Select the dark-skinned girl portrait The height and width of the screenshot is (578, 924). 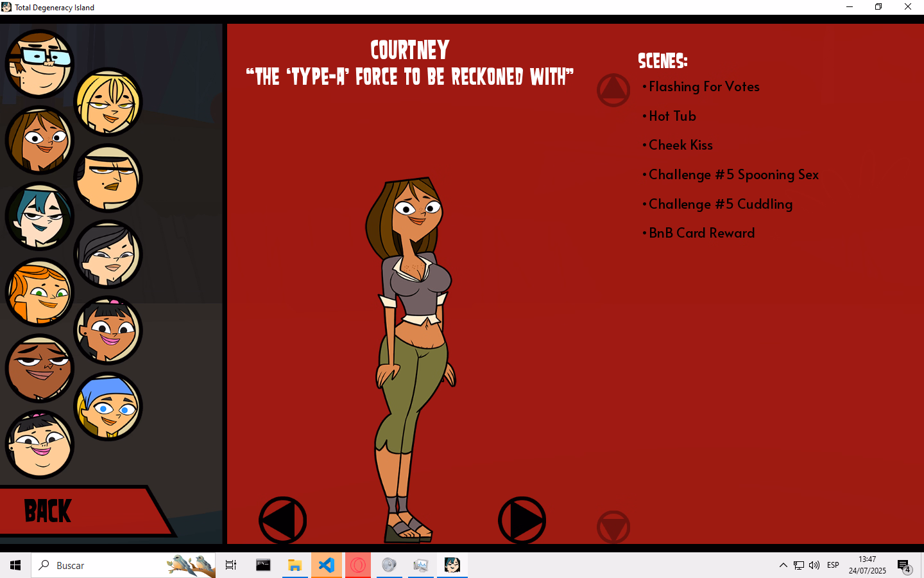[40, 368]
